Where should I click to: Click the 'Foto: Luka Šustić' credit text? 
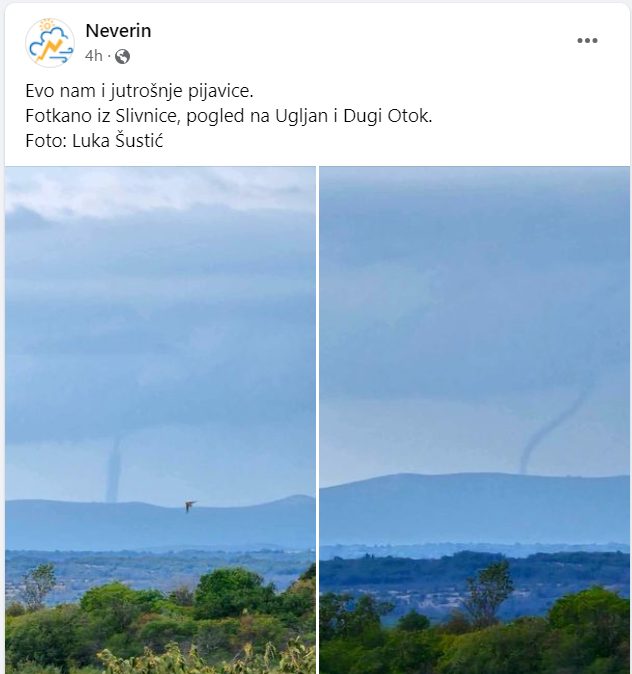coord(94,141)
